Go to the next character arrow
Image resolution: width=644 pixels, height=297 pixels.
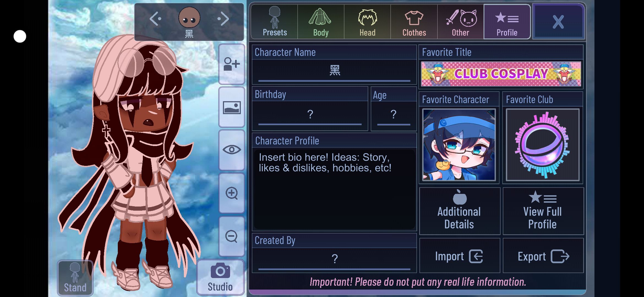(x=223, y=19)
